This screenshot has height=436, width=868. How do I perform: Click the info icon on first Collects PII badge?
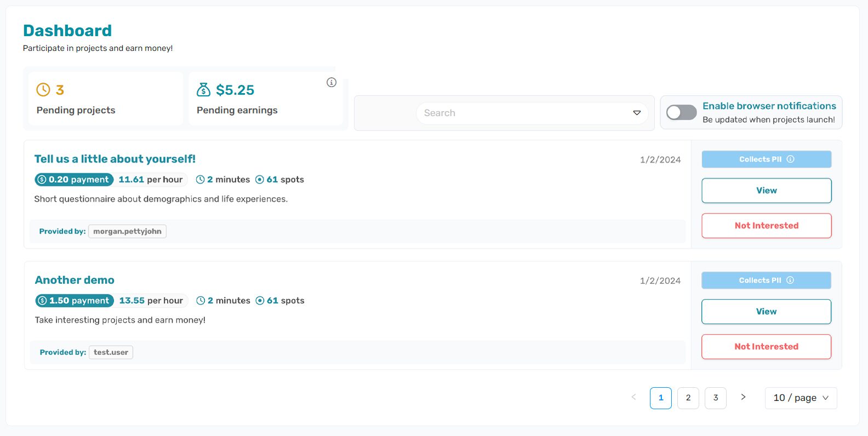[x=791, y=159]
